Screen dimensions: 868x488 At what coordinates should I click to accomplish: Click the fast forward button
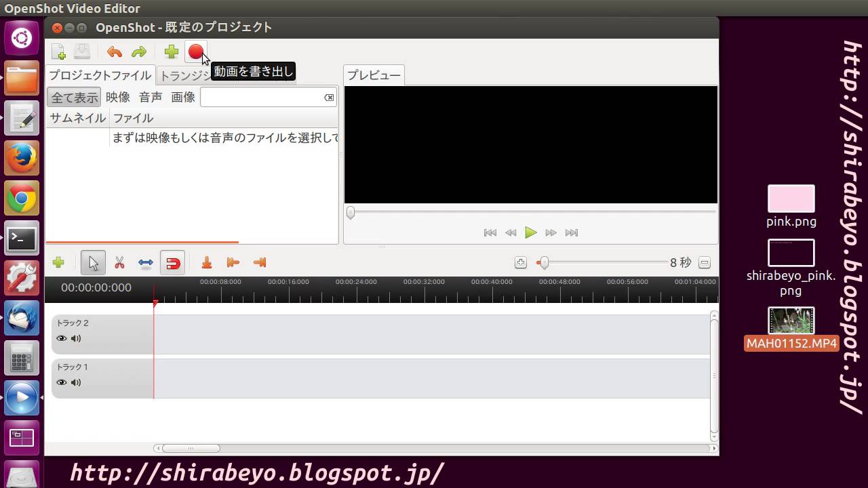point(551,232)
